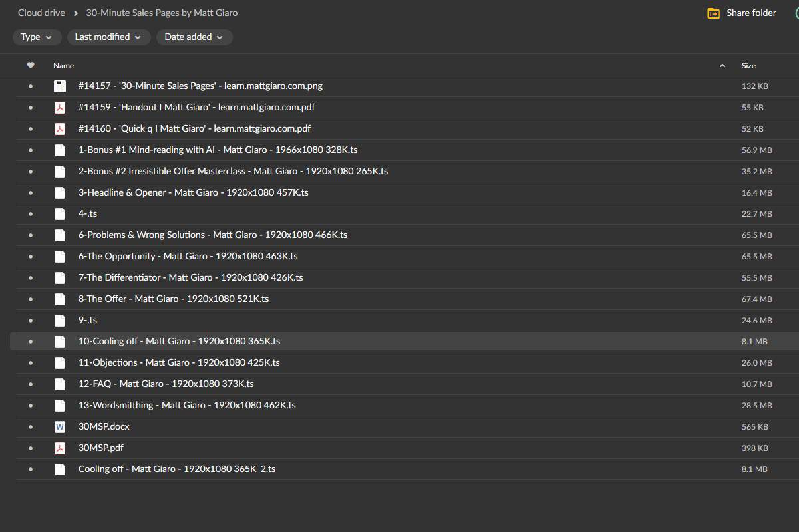This screenshot has width=799, height=532.
Task: Sort files by the Size column
Action: (x=748, y=66)
